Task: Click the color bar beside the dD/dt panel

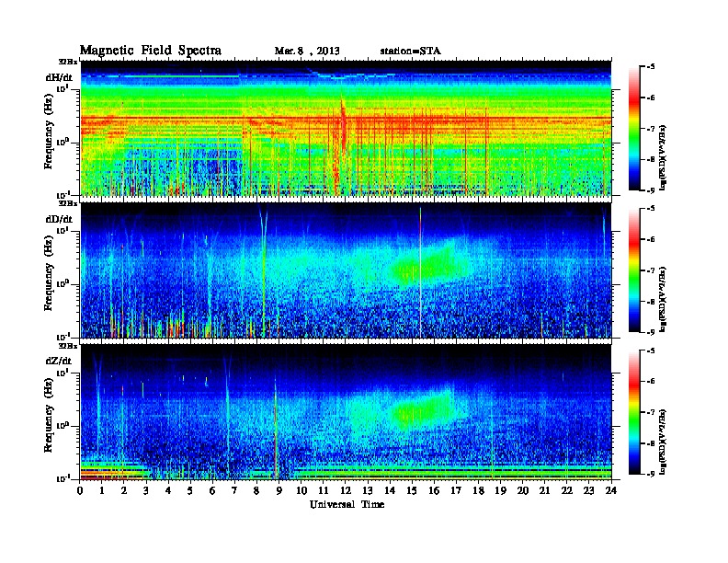Action: click(x=634, y=270)
